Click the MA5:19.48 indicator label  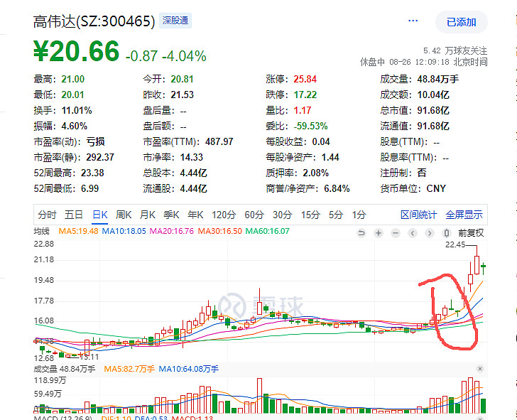(78, 231)
